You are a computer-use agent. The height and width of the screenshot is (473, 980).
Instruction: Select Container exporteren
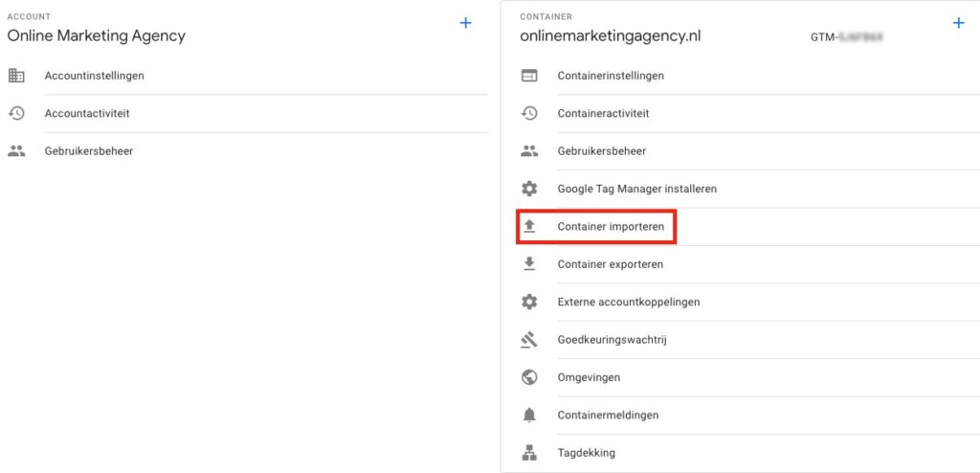tap(611, 264)
